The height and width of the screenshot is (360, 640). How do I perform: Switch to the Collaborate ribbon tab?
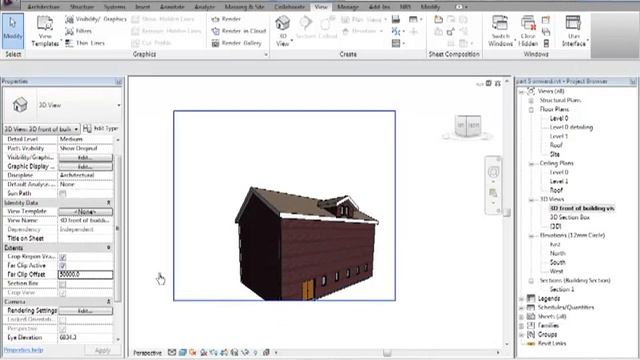(289, 7)
